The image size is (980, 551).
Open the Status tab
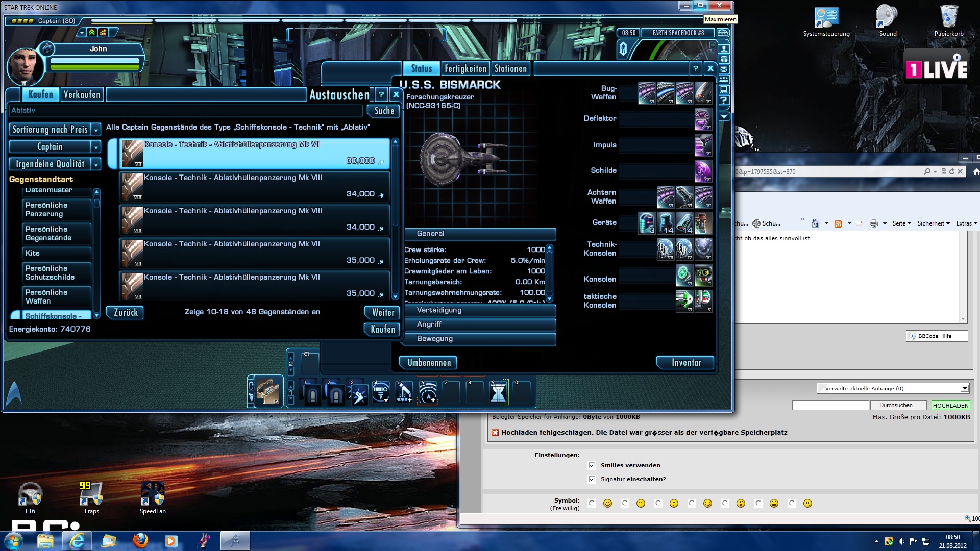coord(422,68)
